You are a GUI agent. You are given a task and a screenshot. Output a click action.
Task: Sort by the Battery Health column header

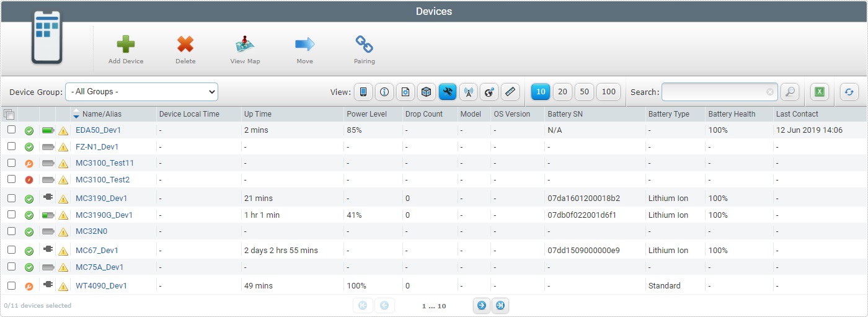[x=732, y=114]
